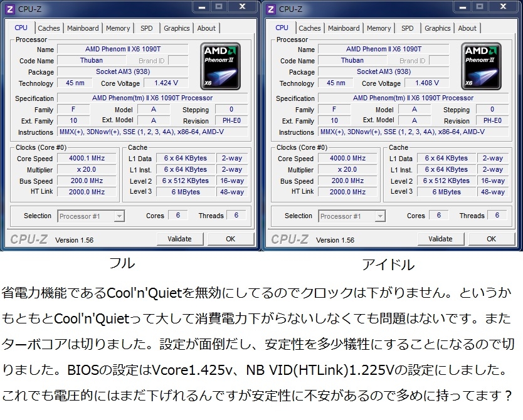Screen dimensions: 523x420
Task: Click the Thuban code name in the アイドル window
Action: pos(352,60)
